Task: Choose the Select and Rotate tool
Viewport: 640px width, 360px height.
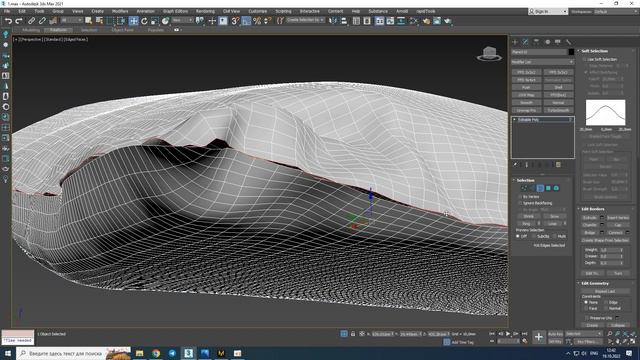Action: (x=144, y=21)
